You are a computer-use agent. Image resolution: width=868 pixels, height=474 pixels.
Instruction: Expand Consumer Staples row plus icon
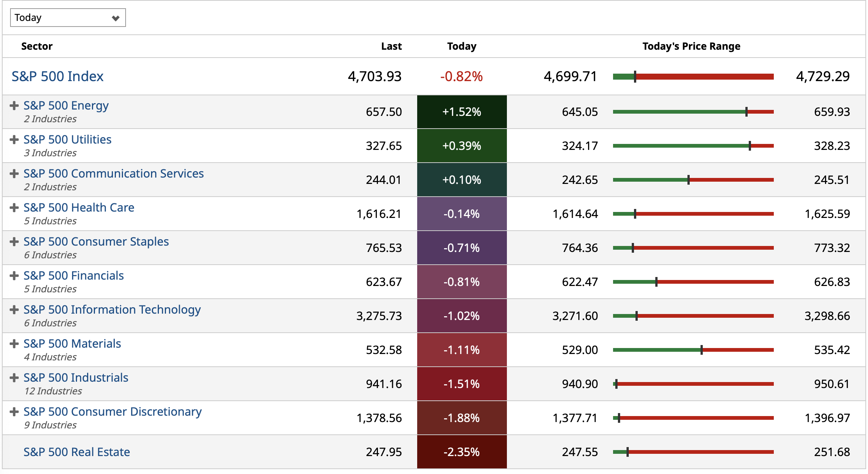tap(14, 242)
